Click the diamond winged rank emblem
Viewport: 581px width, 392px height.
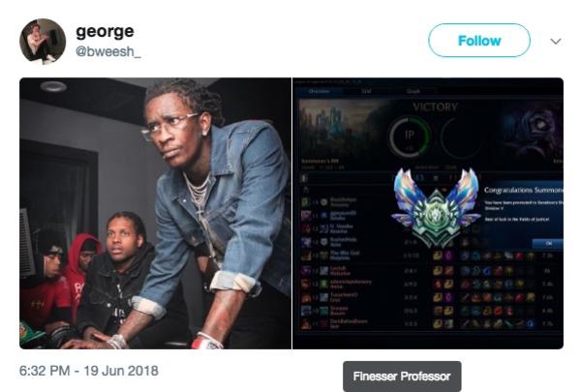tap(436, 207)
